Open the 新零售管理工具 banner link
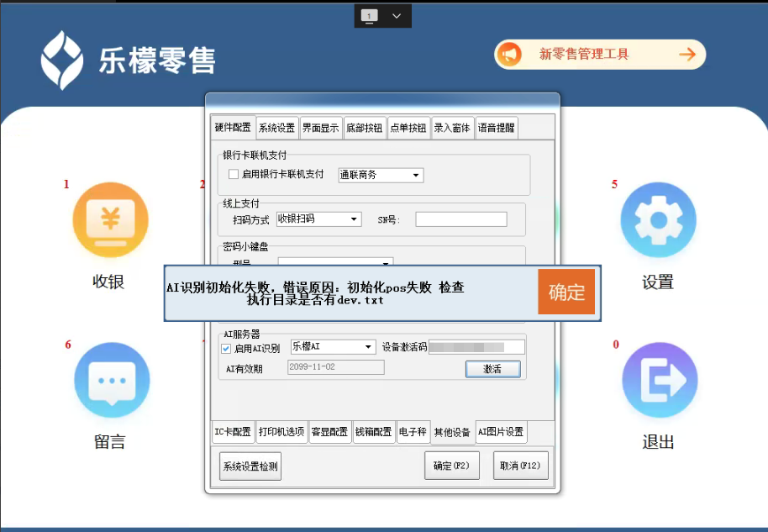Image resolution: width=768 pixels, height=532 pixels. click(600, 55)
